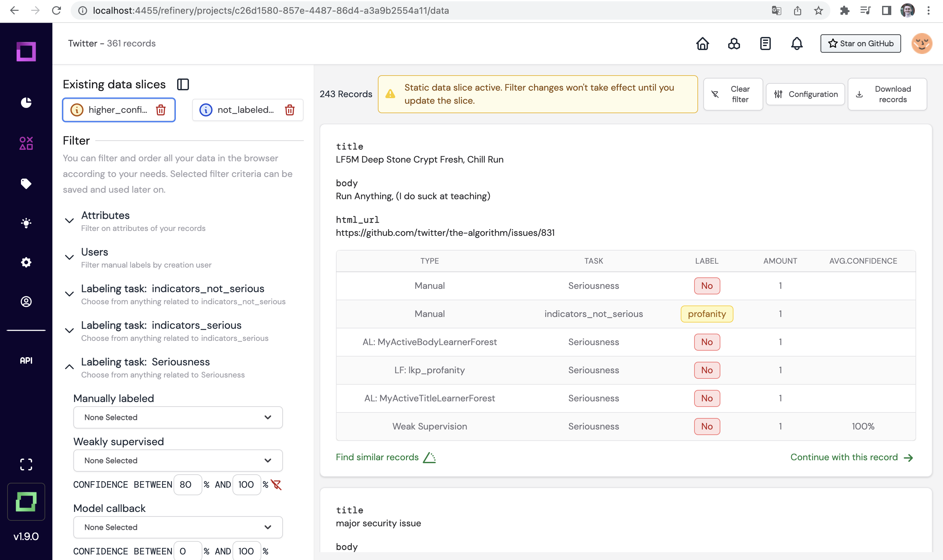
Task: Click the home navigation icon
Action: 703,43
